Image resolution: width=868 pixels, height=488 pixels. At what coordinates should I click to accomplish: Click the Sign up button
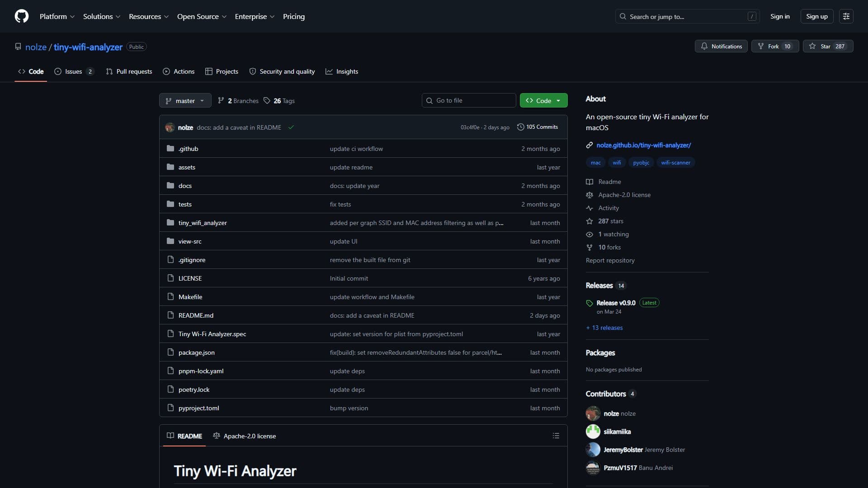click(x=817, y=16)
